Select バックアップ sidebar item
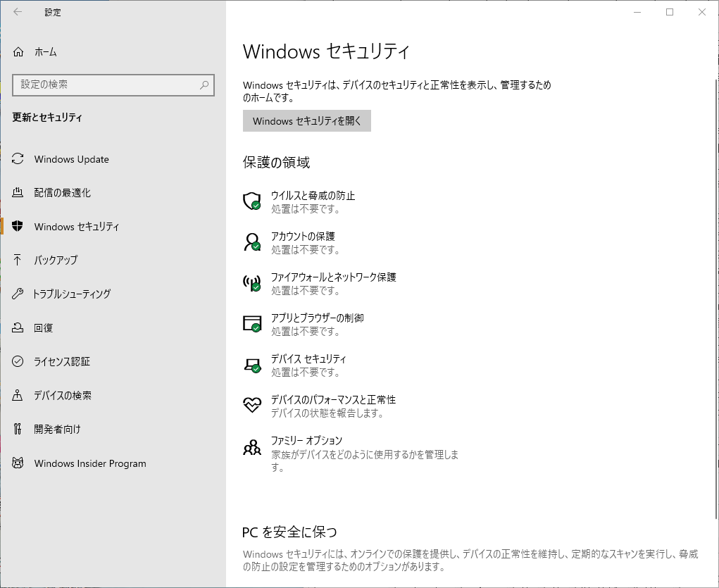 (113, 260)
